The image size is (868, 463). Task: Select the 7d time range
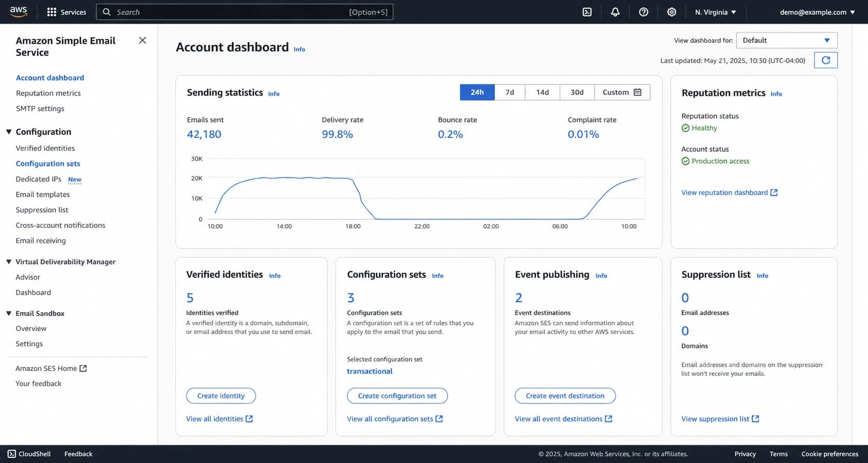510,92
